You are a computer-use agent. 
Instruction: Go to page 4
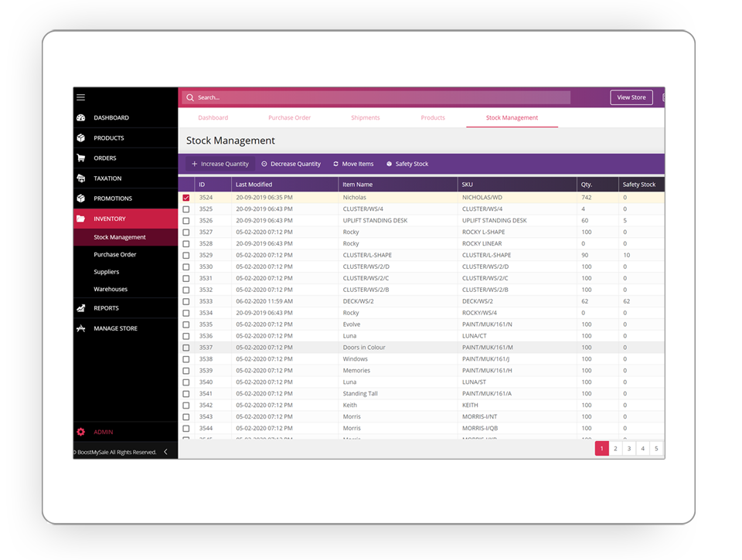pyautogui.click(x=642, y=448)
